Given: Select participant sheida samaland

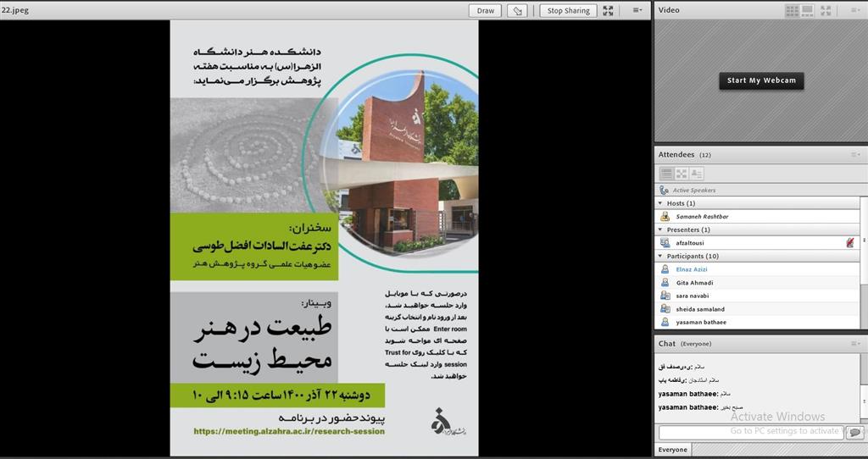Looking at the screenshot, I should point(757,309).
